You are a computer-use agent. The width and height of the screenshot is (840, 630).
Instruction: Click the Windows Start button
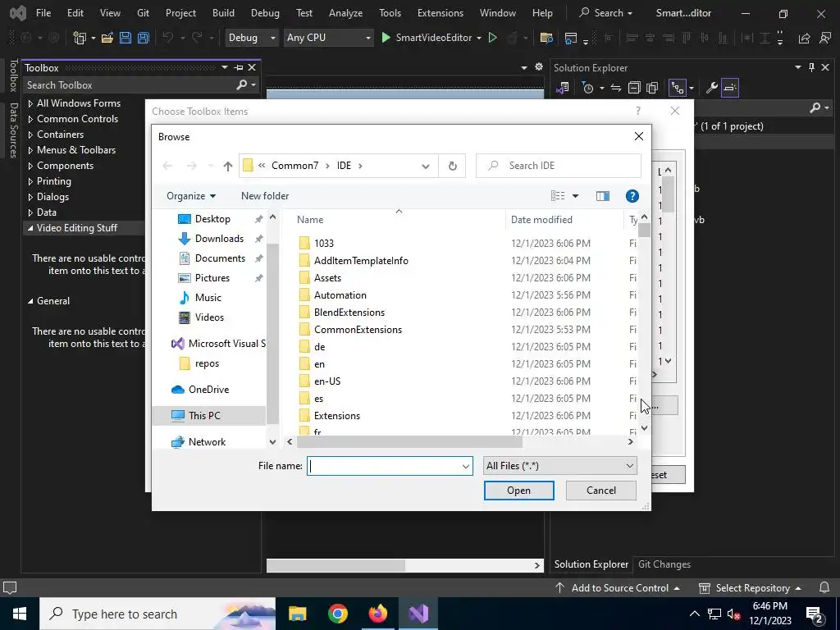20,614
